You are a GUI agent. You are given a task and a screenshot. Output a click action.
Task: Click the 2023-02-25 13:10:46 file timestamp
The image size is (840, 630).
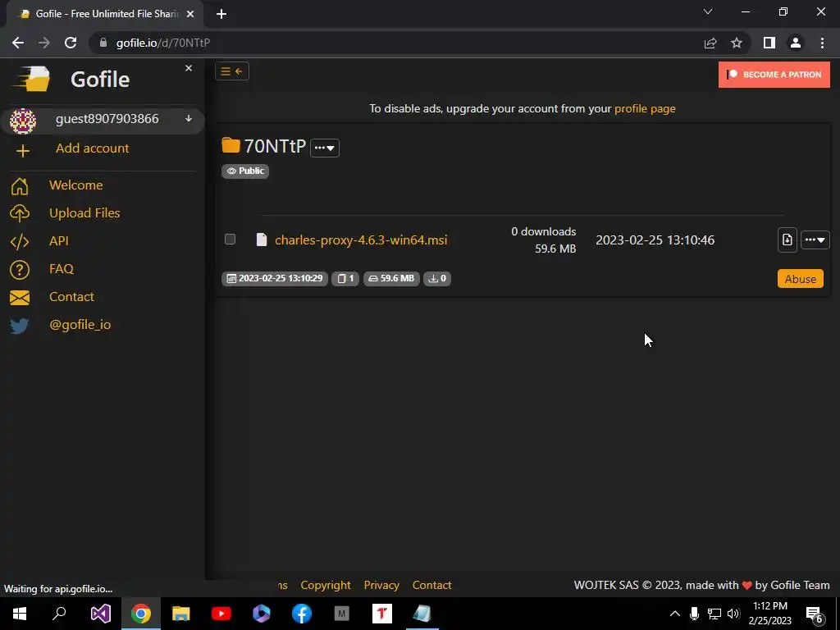(655, 240)
